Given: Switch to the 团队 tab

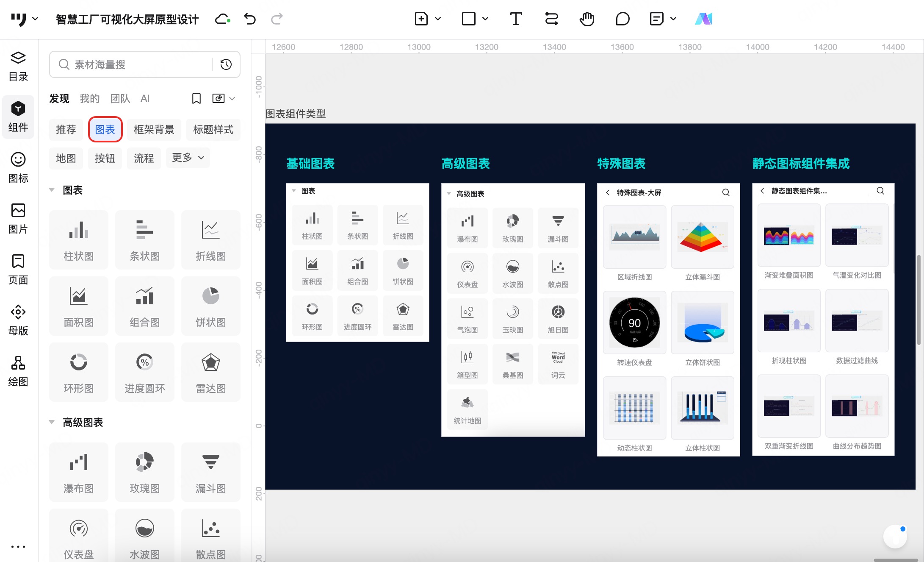Looking at the screenshot, I should pyautogui.click(x=120, y=99).
